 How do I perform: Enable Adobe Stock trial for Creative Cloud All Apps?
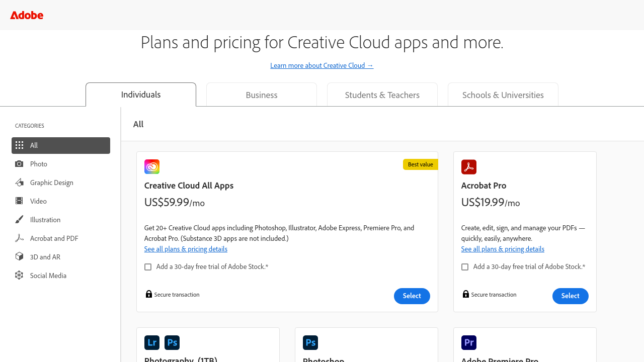pyautogui.click(x=148, y=267)
